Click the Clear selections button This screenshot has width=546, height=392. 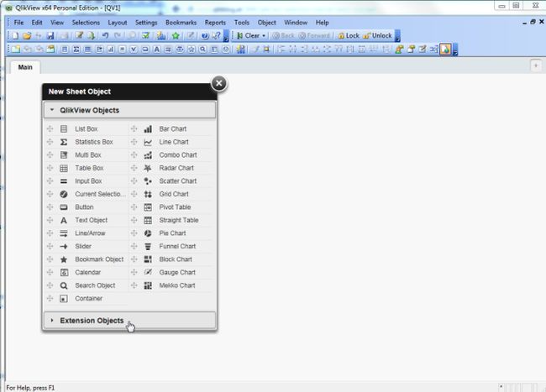249,35
